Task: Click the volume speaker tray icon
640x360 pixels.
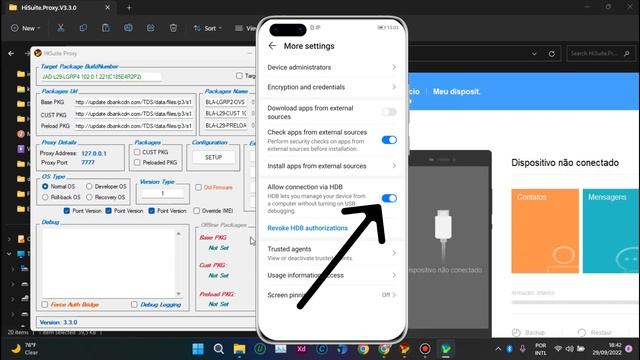Action: [x=569, y=349]
